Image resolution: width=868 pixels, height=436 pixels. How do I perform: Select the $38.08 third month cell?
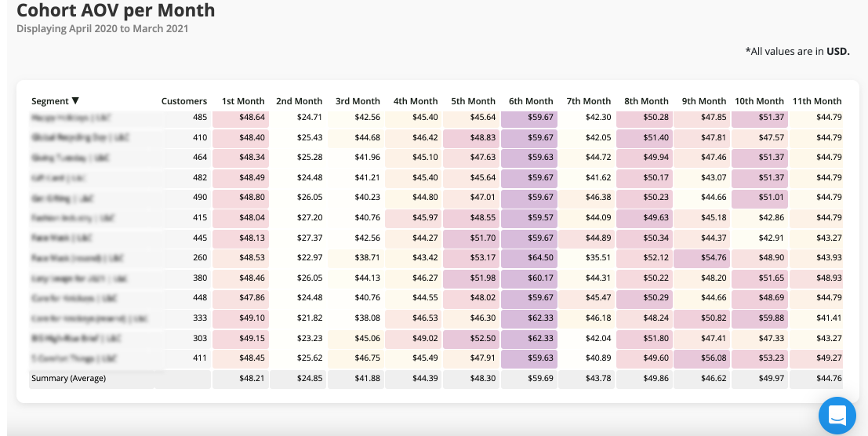point(356,318)
